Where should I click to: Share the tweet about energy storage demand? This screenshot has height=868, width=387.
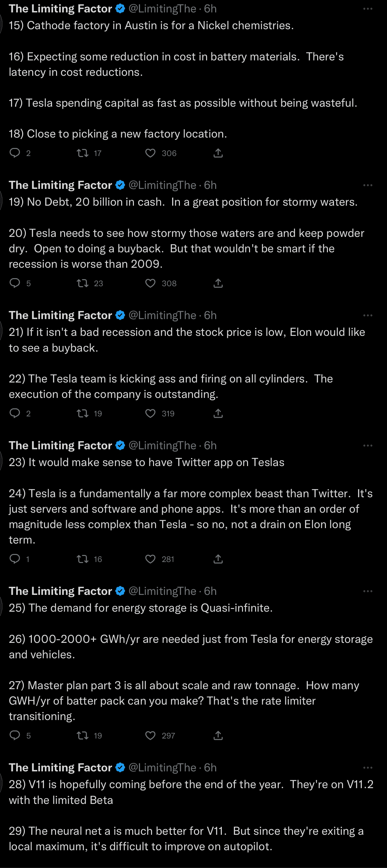[x=218, y=735]
